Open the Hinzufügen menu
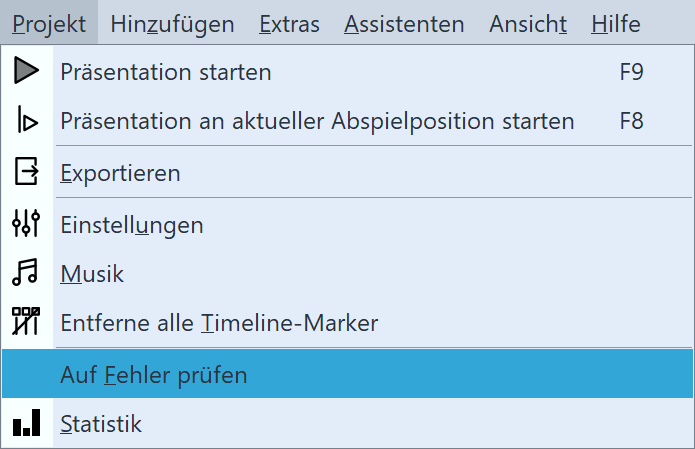The image size is (695, 449). click(x=173, y=23)
